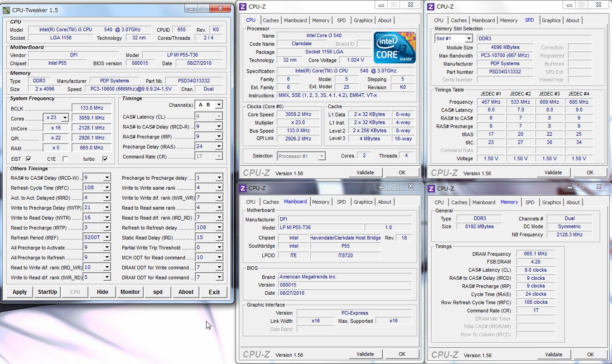Viewport: 612px width, 364px height.
Task: Click the CPU-Tweaker title bar icon
Action: pyautogui.click(x=6, y=10)
